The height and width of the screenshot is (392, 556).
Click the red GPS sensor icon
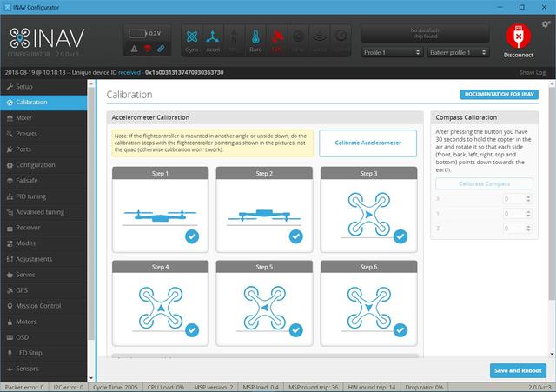277,37
